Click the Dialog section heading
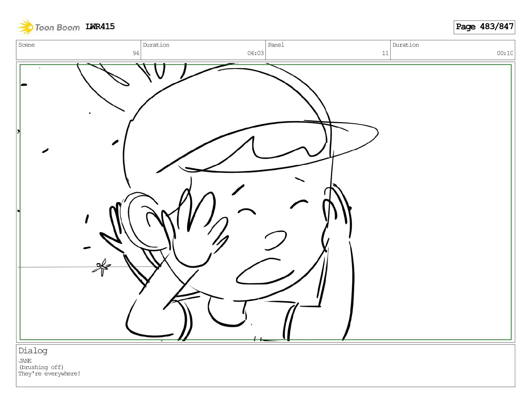The height and width of the screenshot is (411, 532). pos(33,351)
